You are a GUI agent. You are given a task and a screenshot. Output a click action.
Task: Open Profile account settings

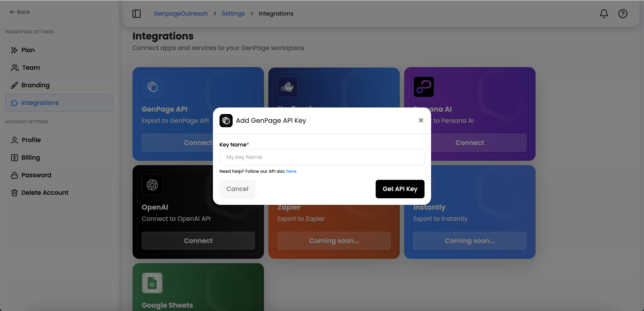pyautogui.click(x=59, y=140)
